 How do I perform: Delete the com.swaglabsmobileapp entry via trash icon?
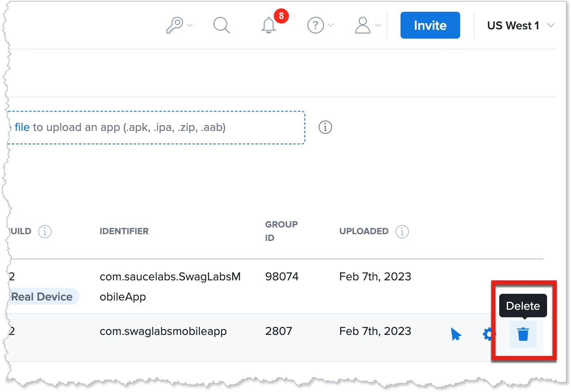click(523, 334)
